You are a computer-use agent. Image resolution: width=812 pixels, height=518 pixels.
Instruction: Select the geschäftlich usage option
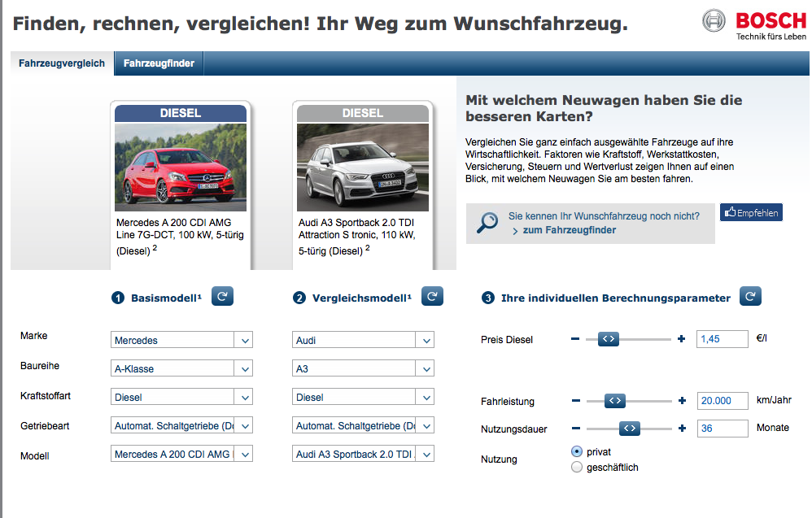coord(576,467)
